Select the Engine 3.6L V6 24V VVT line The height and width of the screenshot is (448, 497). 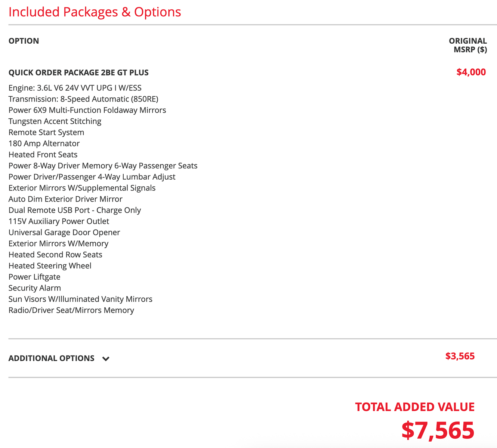coord(75,88)
